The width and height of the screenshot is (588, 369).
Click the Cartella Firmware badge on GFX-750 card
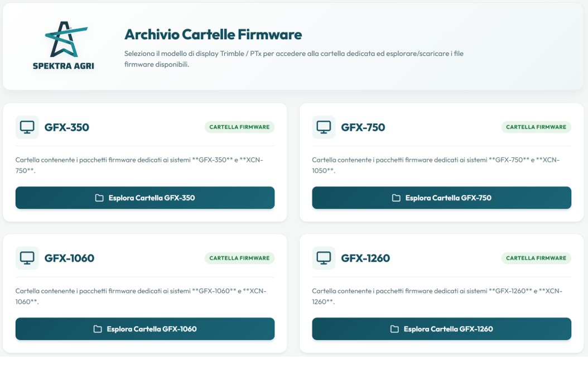pos(536,127)
